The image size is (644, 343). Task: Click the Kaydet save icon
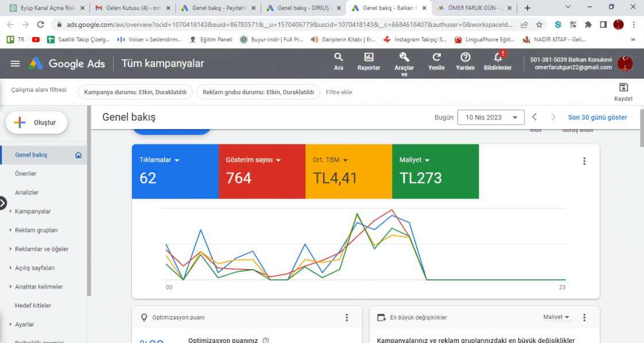[x=623, y=87]
